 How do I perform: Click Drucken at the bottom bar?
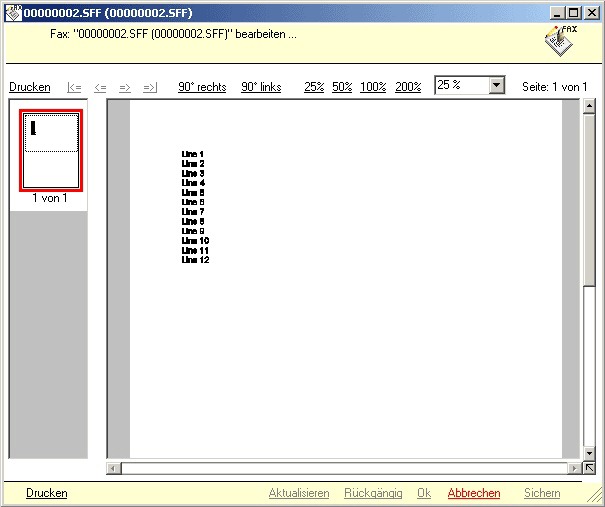(47, 493)
